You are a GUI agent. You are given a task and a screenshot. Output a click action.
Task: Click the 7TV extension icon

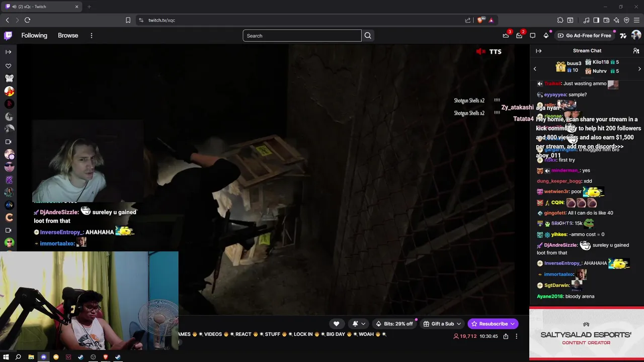tap(623, 35)
